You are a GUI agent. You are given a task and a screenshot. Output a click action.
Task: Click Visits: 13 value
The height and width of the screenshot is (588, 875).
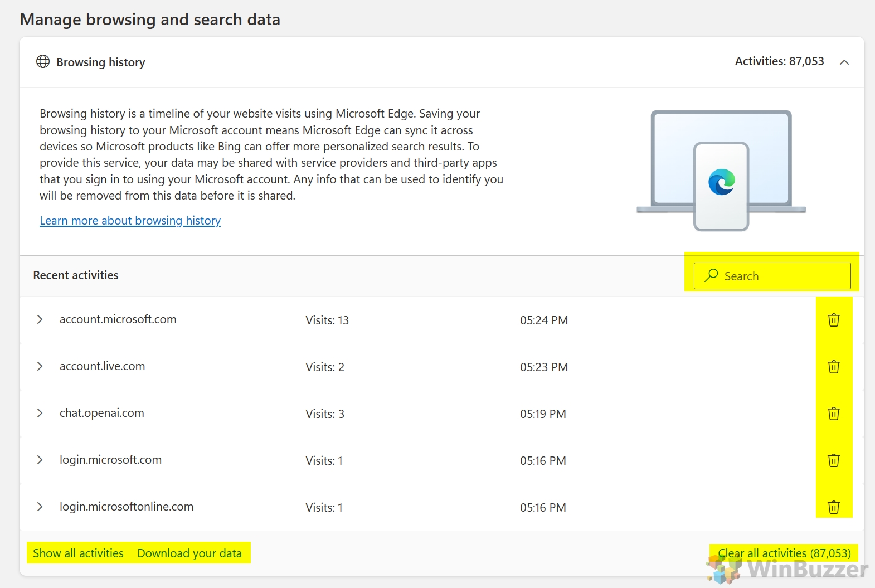pos(327,320)
